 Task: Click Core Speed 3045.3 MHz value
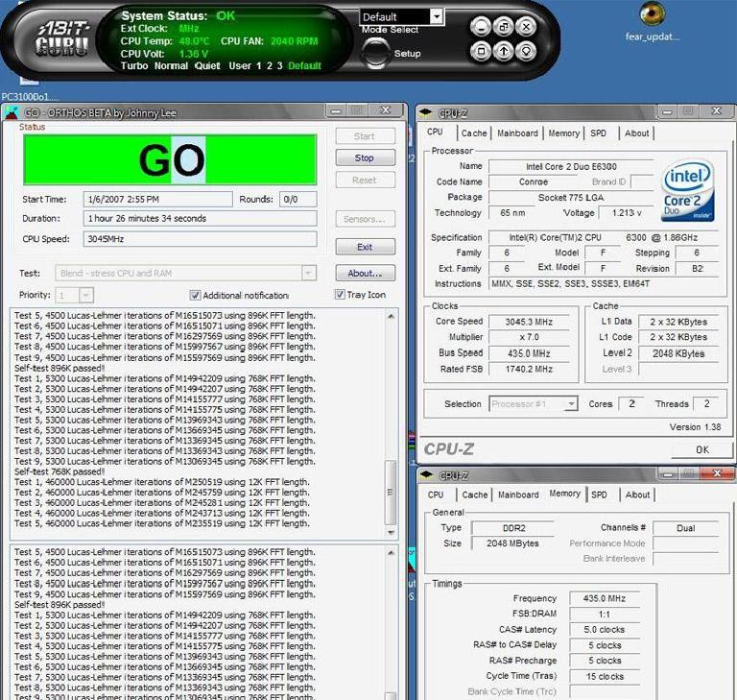[x=529, y=322]
